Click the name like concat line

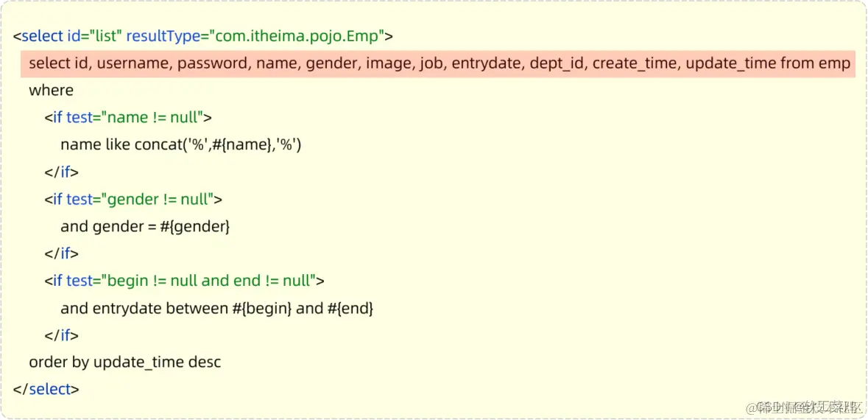click(181, 144)
